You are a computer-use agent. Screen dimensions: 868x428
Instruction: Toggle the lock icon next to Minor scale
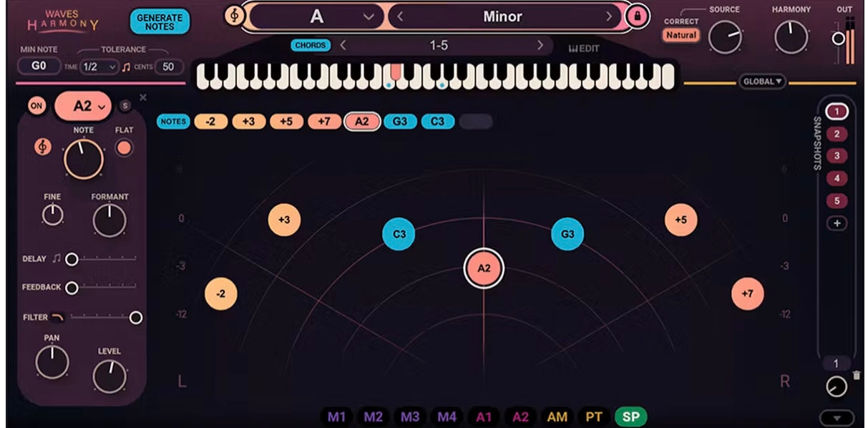coord(637,15)
